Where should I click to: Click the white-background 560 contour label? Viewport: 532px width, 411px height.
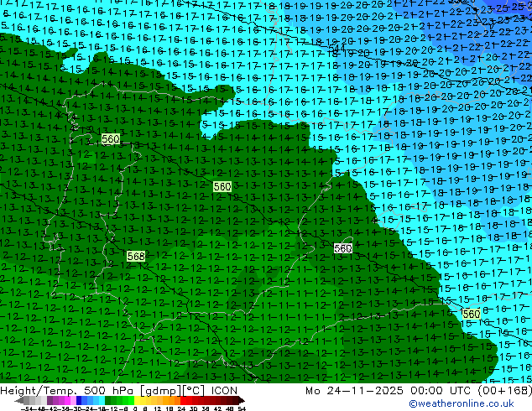point(342,248)
